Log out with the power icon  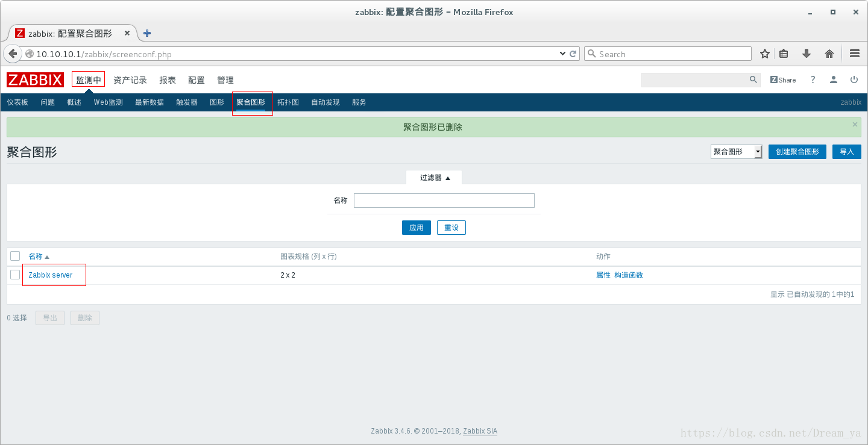[x=854, y=79]
